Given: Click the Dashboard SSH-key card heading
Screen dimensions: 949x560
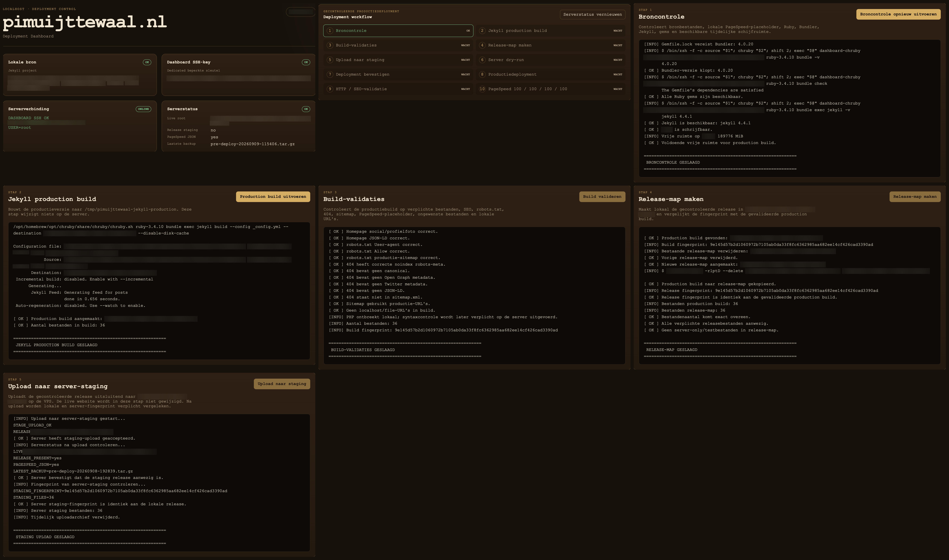Looking at the screenshot, I should pos(189,62).
